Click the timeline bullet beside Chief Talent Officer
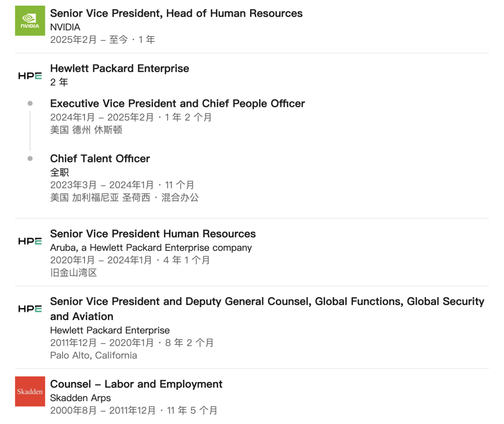 point(30,159)
